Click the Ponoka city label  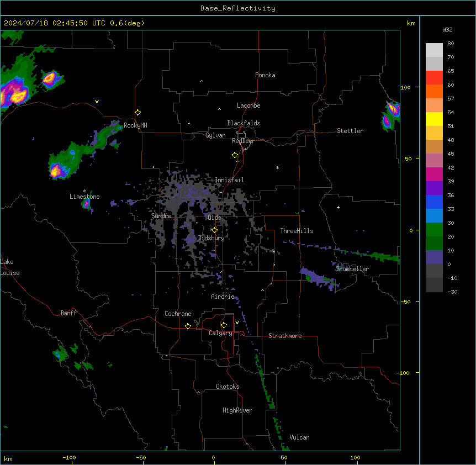coord(265,75)
